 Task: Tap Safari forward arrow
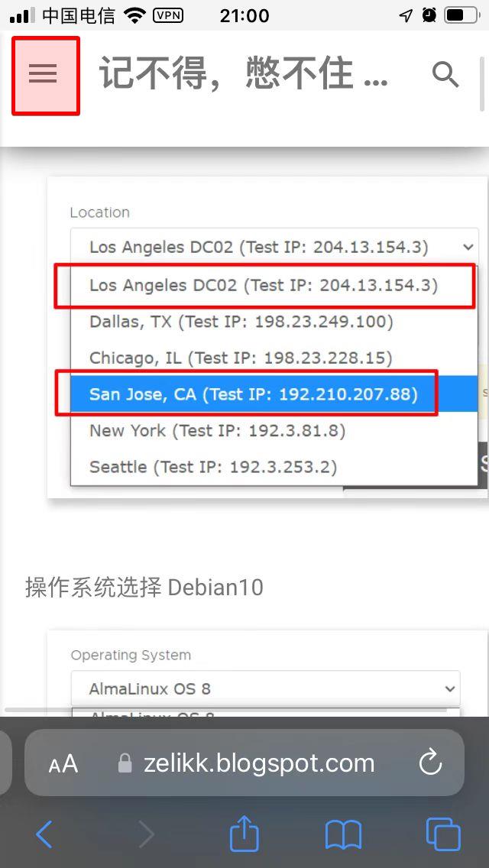pos(146,834)
